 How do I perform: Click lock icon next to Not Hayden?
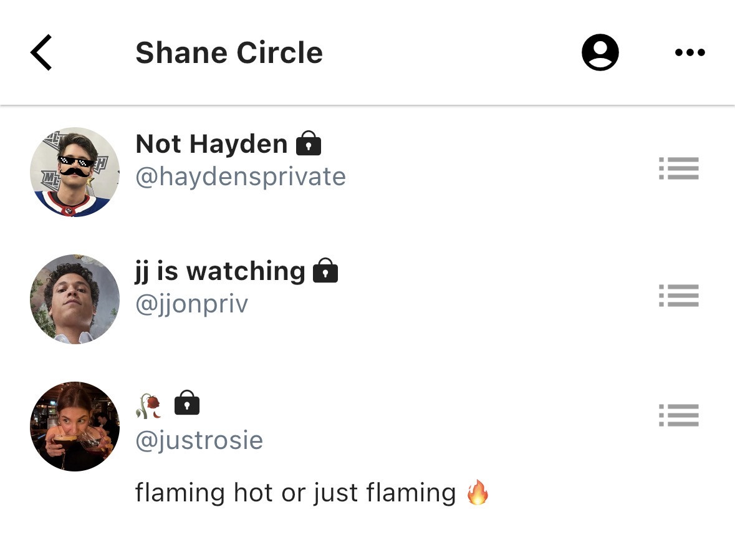pos(309,143)
